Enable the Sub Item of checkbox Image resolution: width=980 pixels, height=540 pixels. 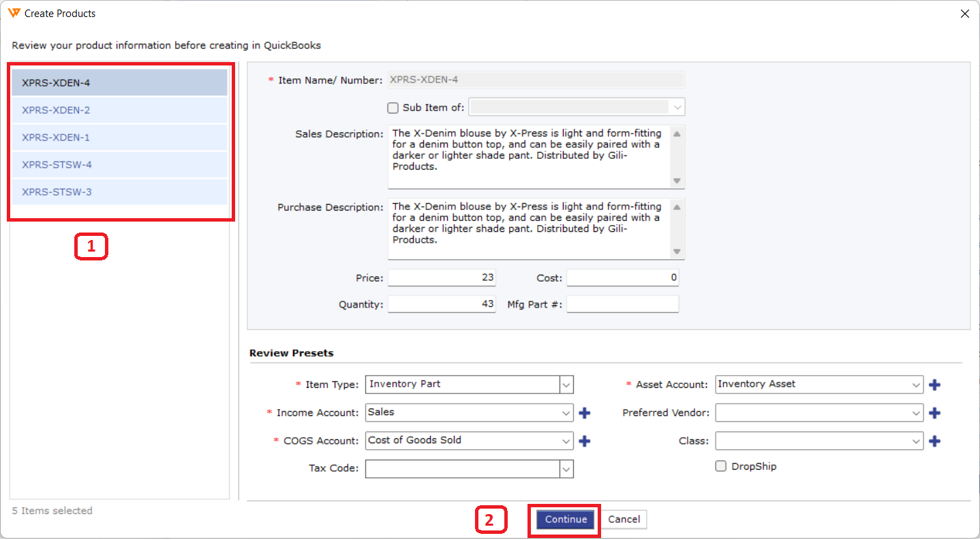click(x=393, y=108)
